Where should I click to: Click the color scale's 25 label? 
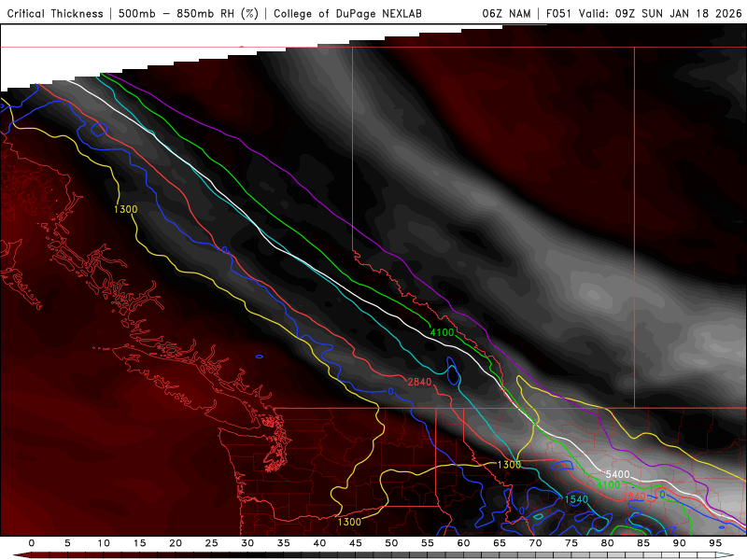(212, 543)
